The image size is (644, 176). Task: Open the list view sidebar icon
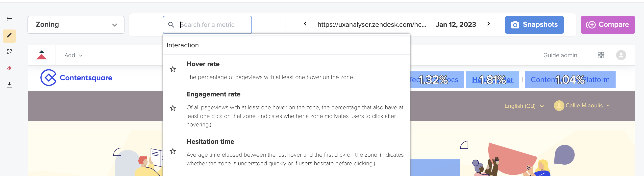point(9,19)
